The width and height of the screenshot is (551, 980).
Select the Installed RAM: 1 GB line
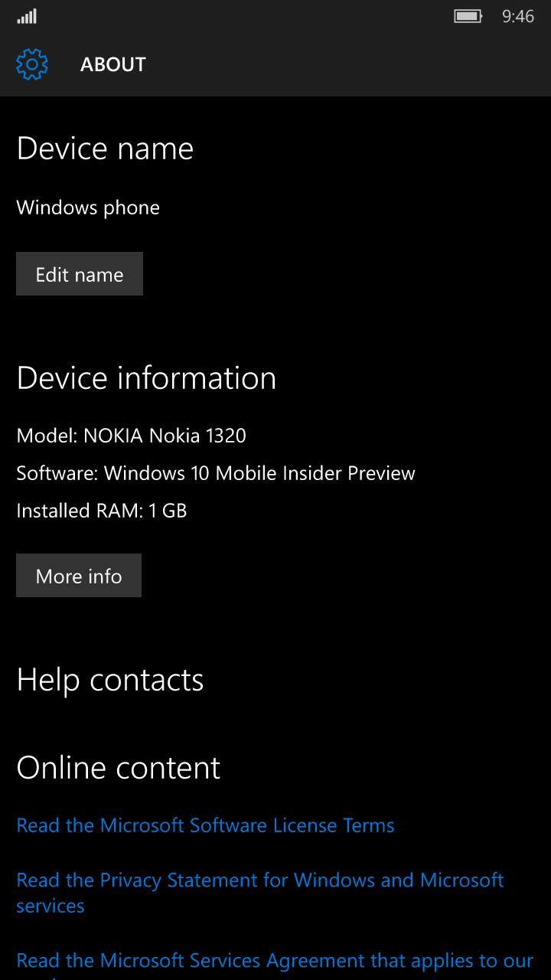[x=102, y=511]
